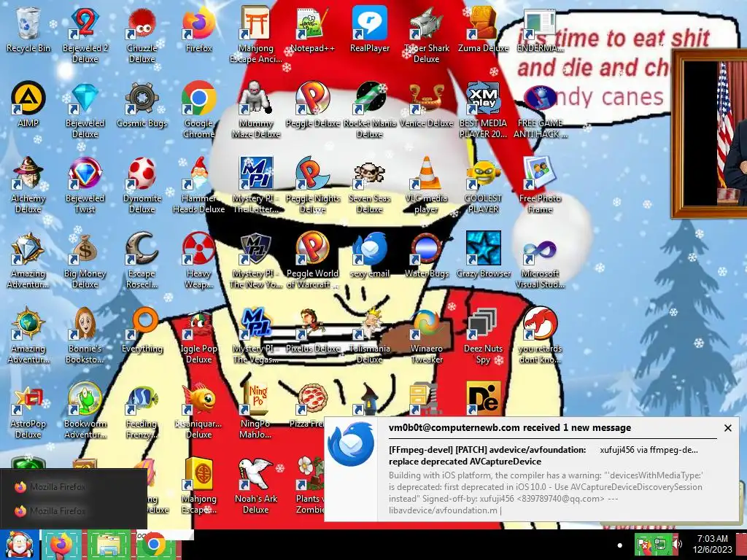Screen dimensions: 747x560
Task: Click the Dynomite Deluxe shortcut
Action: pos(142,184)
